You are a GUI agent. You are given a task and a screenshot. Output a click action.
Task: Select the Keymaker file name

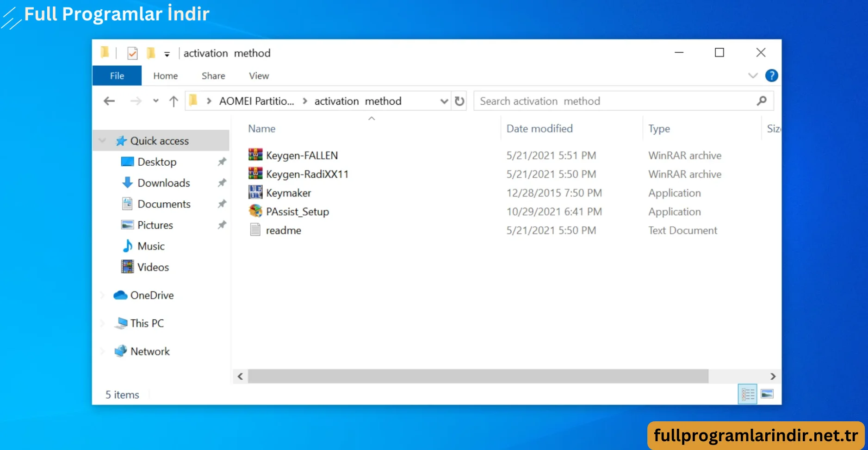click(289, 193)
